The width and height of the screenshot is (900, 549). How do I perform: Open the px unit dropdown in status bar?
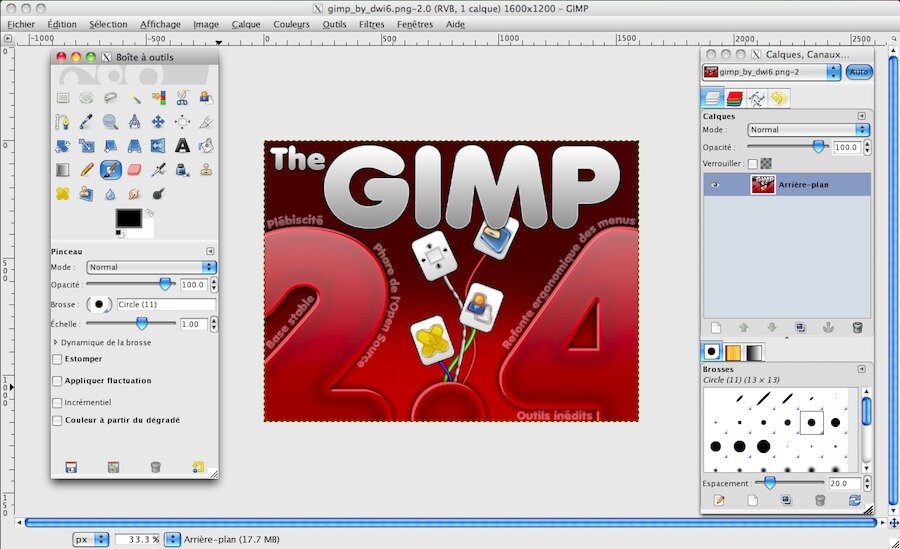coord(91,539)
